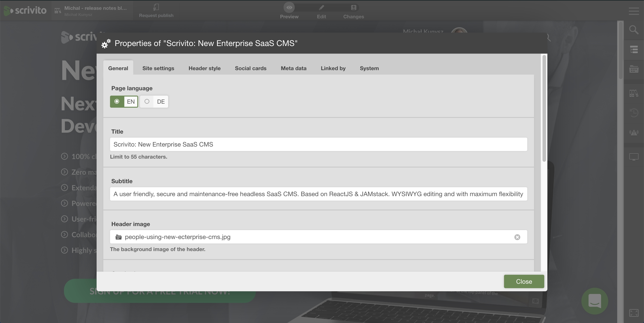644x323 pixels.
Task: Clear the header image file
Action: [x=517, y=237]
